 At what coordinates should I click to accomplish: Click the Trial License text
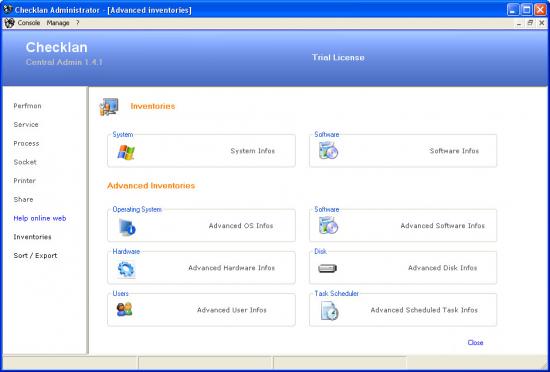tap(338, 58)
